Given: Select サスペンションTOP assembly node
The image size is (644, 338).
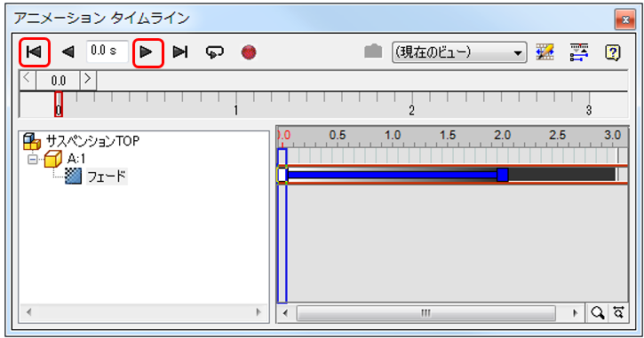Looking at the screenshot, I should (92, 141).
